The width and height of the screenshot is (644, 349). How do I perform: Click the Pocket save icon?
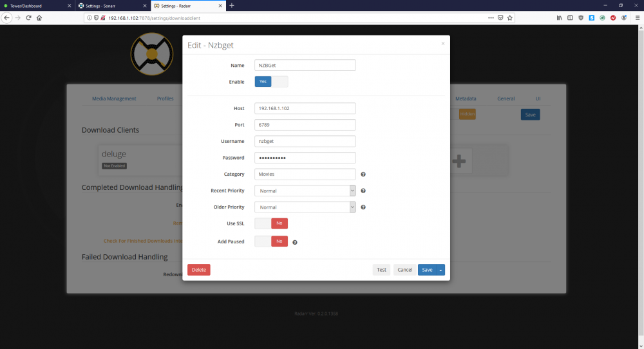click(x=500, y=17)
